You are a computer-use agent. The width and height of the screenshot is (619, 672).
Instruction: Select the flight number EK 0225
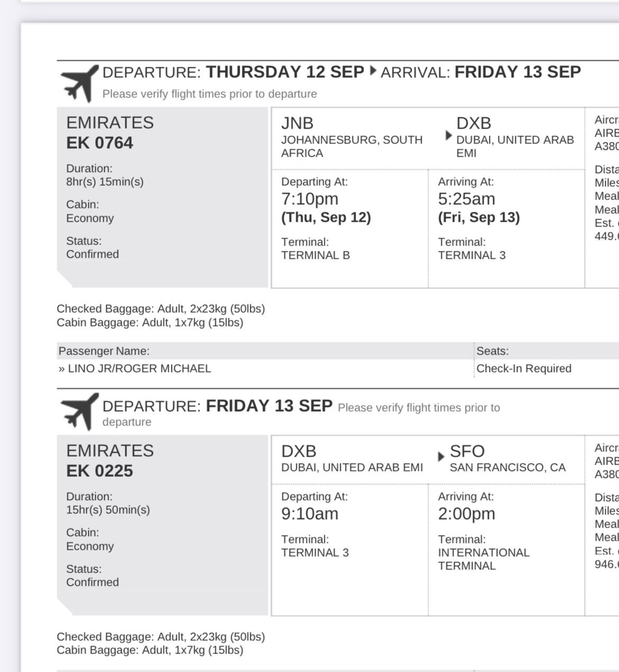coord(99,471)
